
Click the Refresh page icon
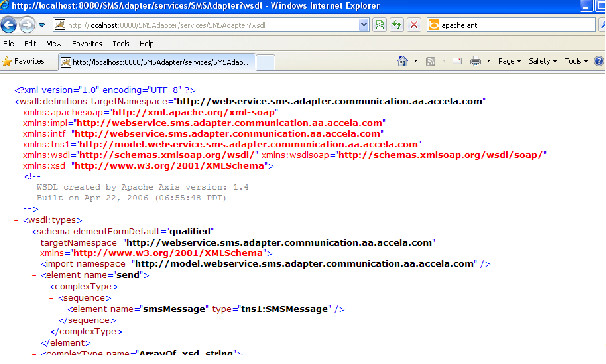pos(396,25)
